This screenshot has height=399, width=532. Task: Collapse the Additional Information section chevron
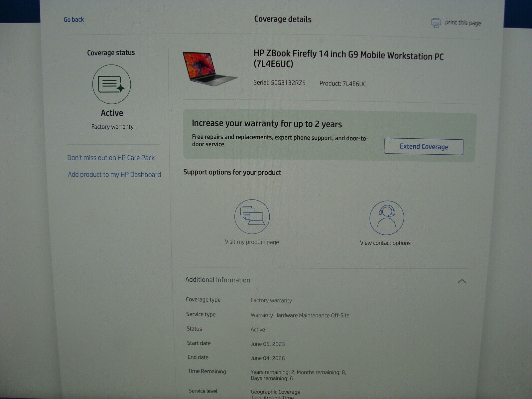pyautogui.click(x=462, y=281)
